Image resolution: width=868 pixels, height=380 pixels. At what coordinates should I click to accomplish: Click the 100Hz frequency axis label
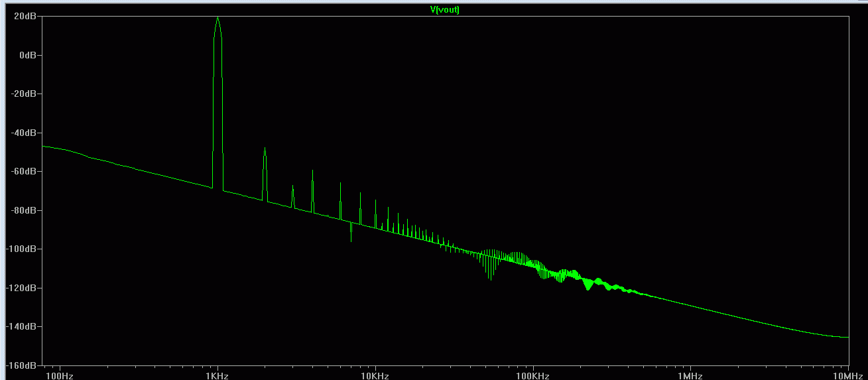60,375
